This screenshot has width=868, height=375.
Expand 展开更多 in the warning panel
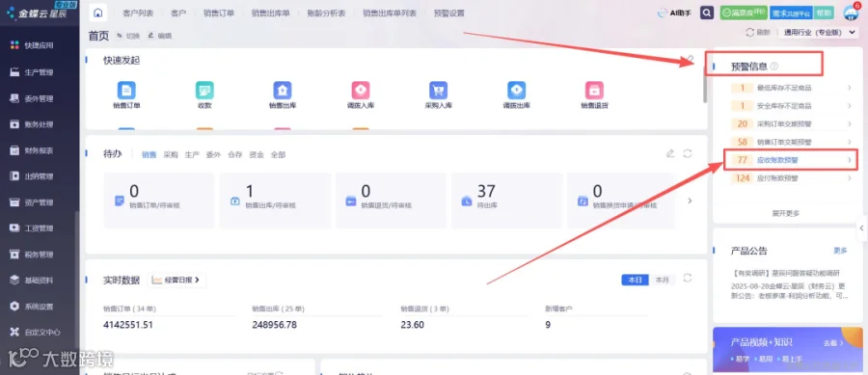click(785, 213)
